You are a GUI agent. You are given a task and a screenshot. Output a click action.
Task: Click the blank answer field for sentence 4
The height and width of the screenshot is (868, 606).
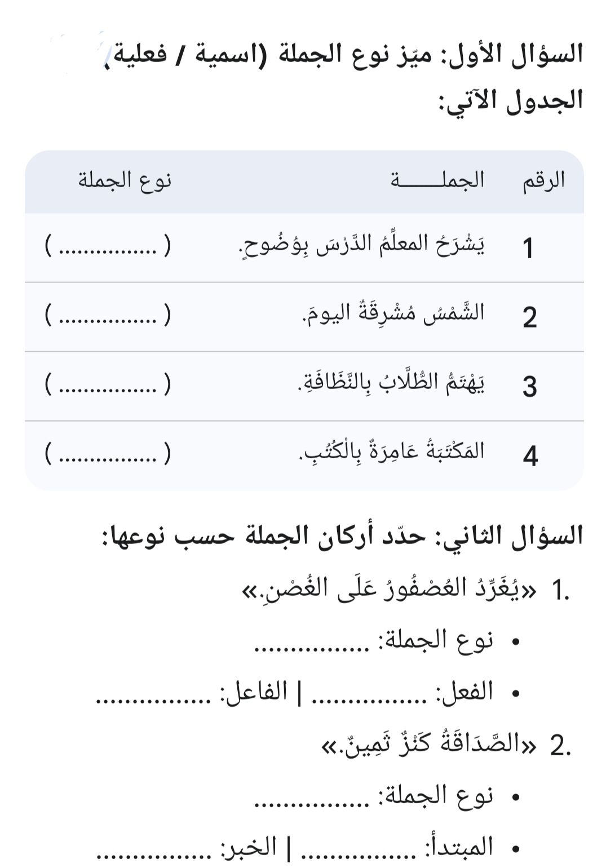(108, 454)
